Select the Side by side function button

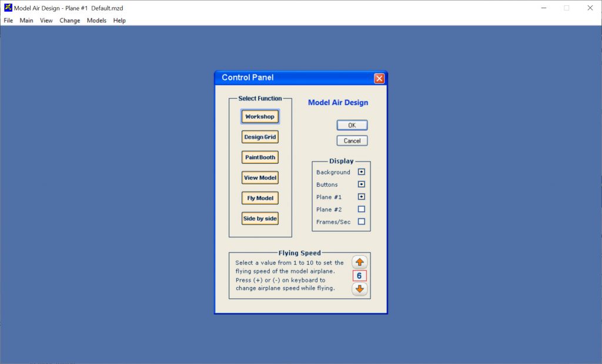point(260,218)
